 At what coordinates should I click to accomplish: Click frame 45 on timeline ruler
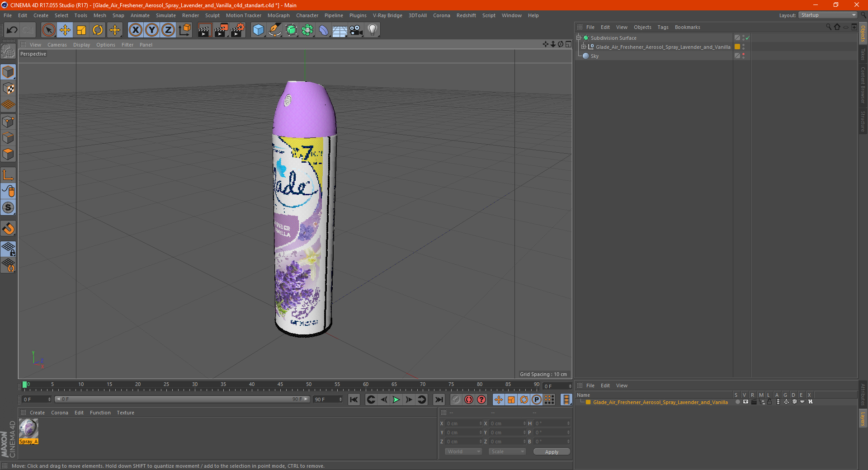pyautogui.click(x=280, y=385)
